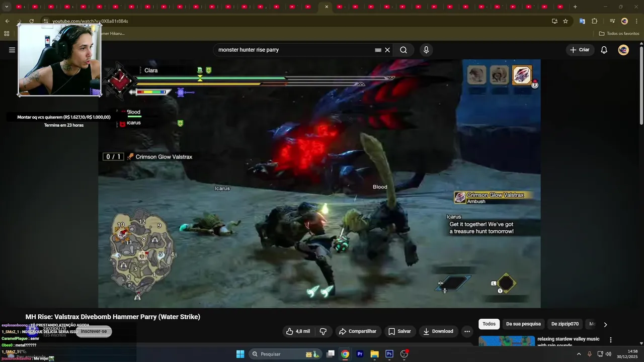Save video with the Salvar button
Screen dimensions: 644x362
click(x=400, y=331)
